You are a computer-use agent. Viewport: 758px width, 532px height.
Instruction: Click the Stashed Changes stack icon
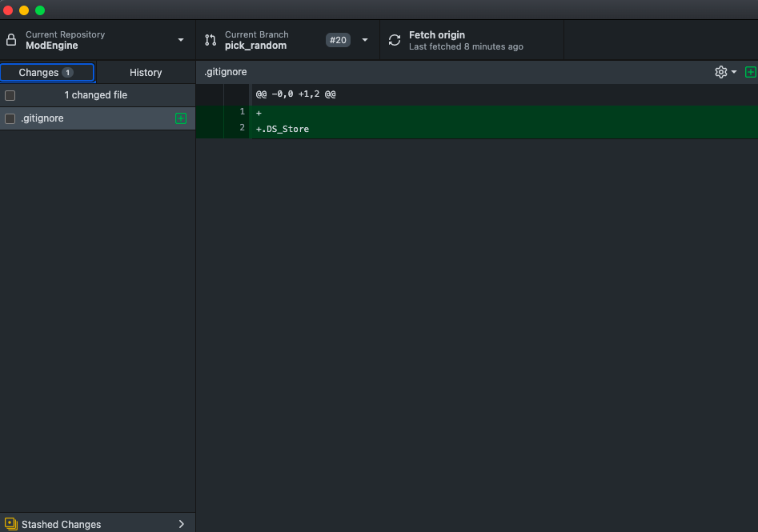(x=11, y=524)
